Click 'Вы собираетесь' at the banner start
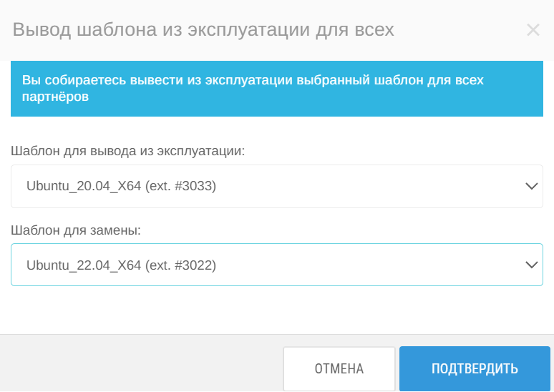Viewport: 554px width, 392px height. (74, 81)
